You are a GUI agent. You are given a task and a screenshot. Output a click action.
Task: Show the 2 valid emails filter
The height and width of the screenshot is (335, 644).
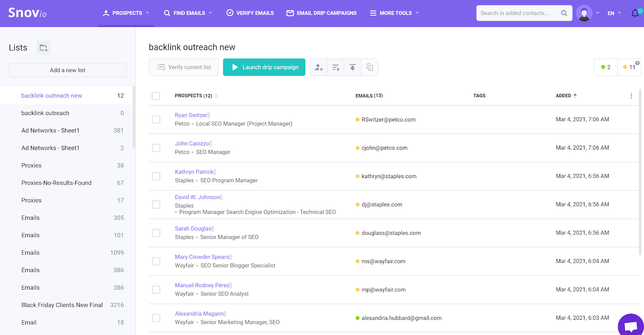pyautogui.click(x=606, y=67)
